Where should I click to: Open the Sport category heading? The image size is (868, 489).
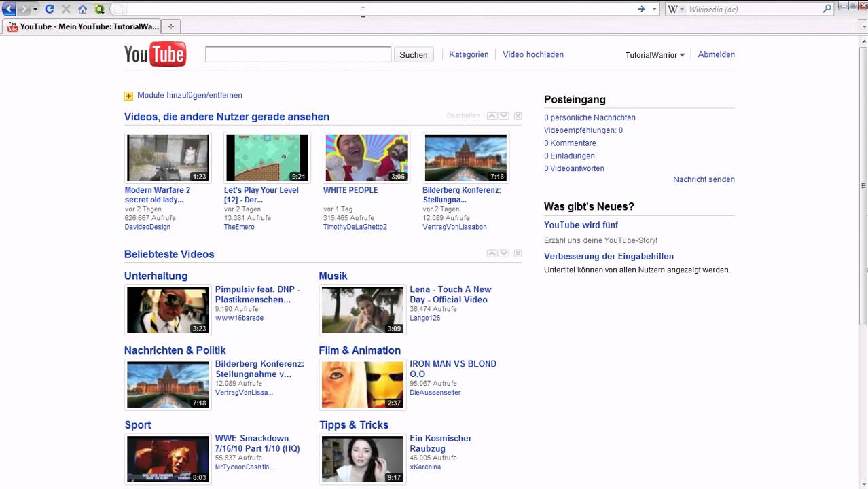pyautogui.click(x=138, y=425)
